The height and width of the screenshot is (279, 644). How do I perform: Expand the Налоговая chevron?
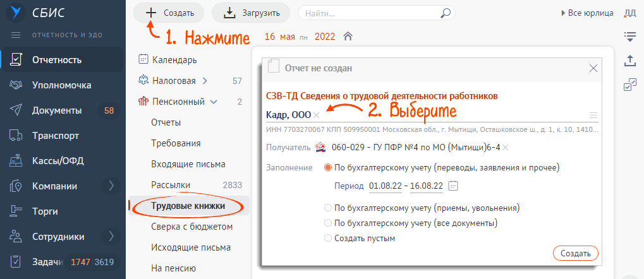pos(205,81)
